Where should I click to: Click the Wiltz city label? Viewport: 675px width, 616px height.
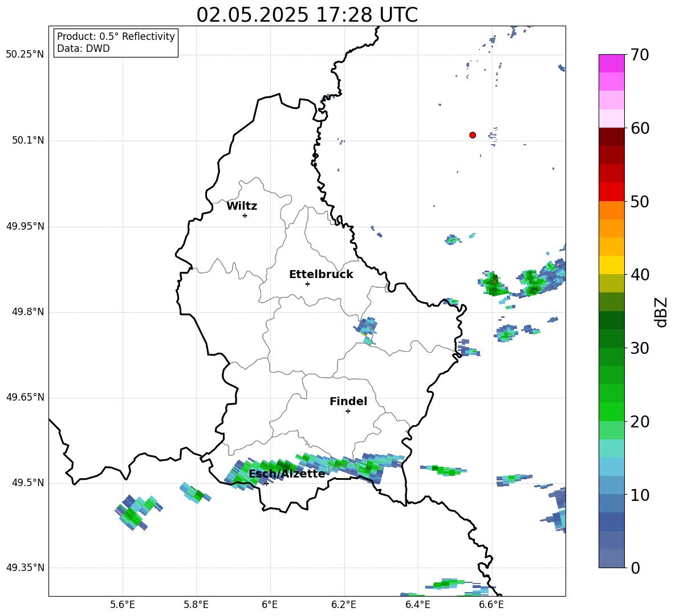pos(242,206)
